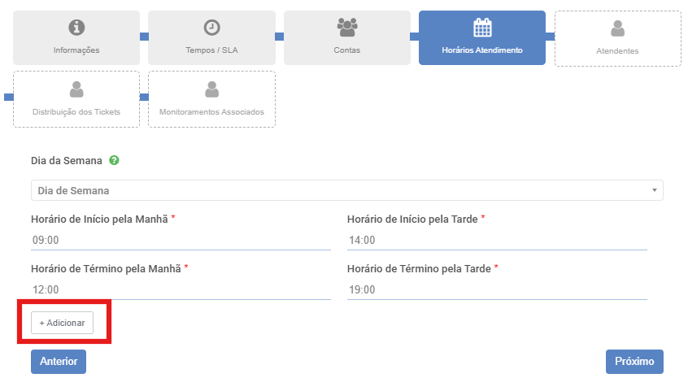Click the Distribuição dos Tickets person icon
The height and width of the screenshot is (391, 688).
point(76,90)
